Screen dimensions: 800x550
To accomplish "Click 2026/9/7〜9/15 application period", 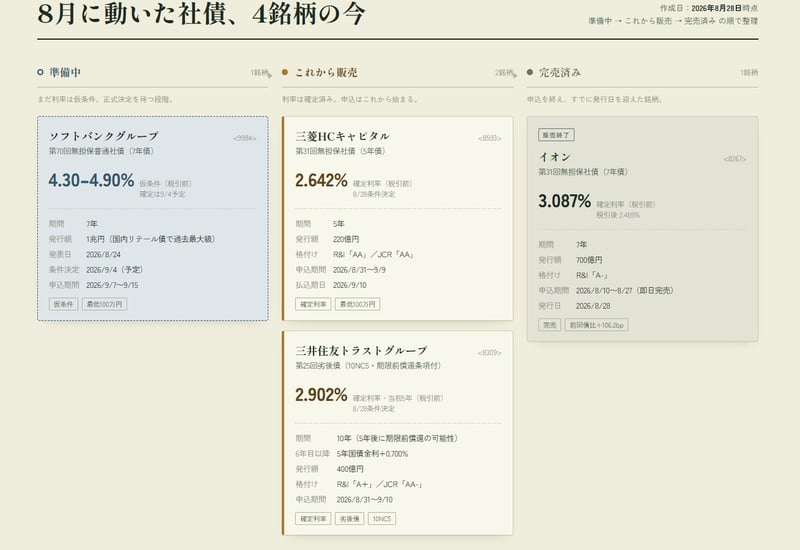I will coord(112,285).
